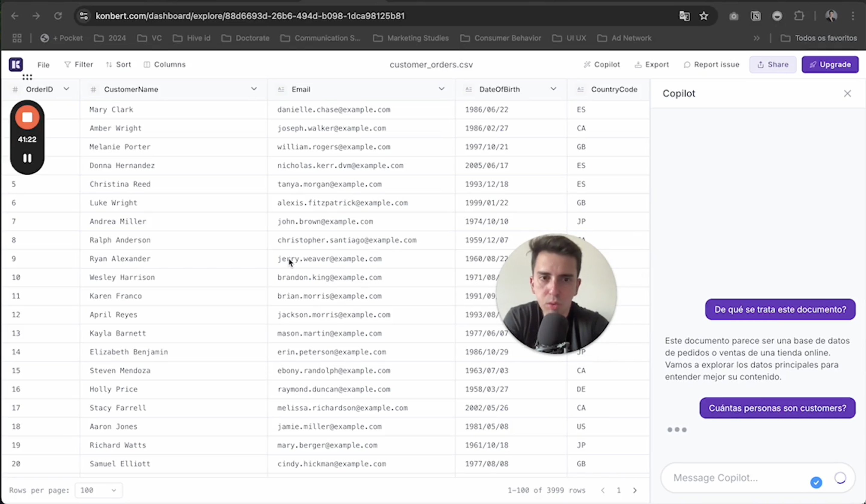Open the Rows per page dropdown
The width and height of the screenshot is (866, 504).
click(x=98, y=490)
